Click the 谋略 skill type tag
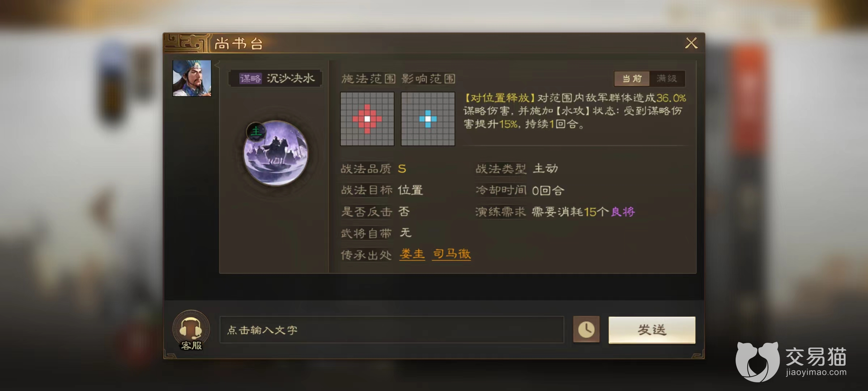Viewport: 868px width, 391px height. (x=250, y=79)
